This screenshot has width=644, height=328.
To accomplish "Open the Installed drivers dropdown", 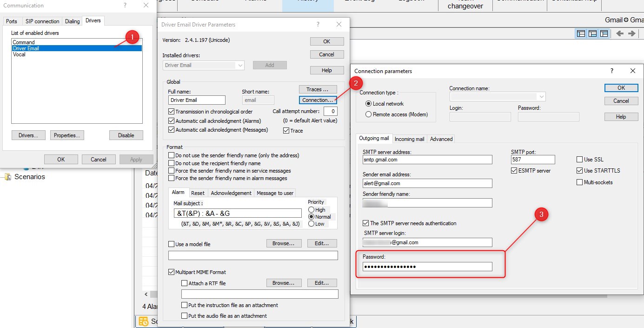I will 240,66.
